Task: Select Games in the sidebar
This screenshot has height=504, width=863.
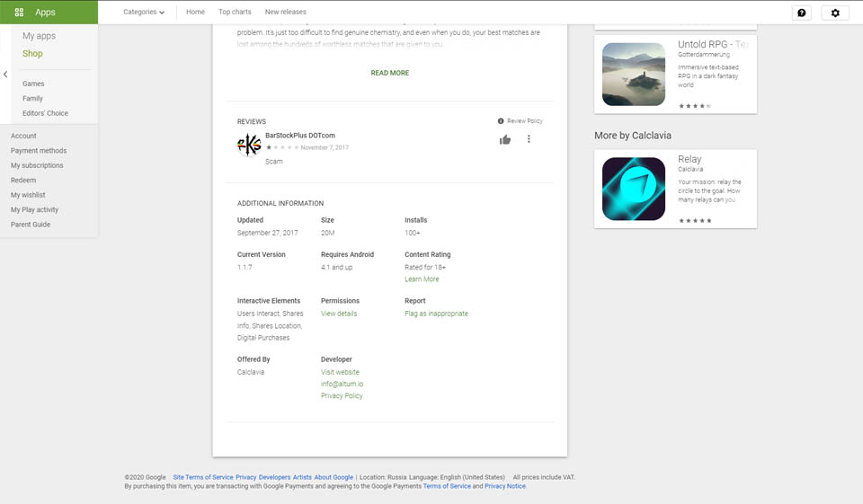Action: click(33, 84)
